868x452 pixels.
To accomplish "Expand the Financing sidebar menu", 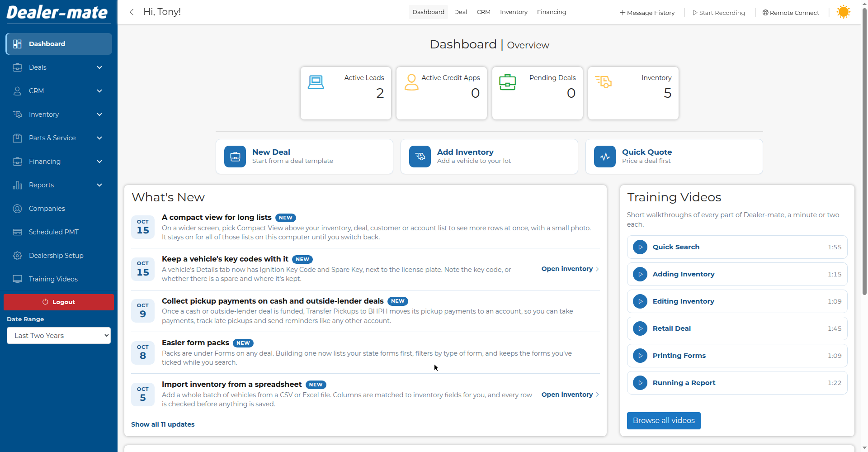I will click(59, 162).
